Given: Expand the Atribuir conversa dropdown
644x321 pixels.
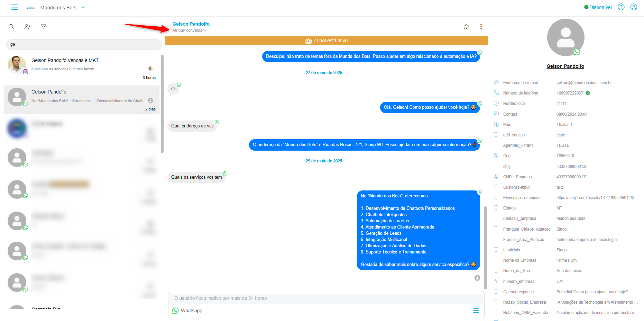Looking at the screenshot, I should point(189,30).
